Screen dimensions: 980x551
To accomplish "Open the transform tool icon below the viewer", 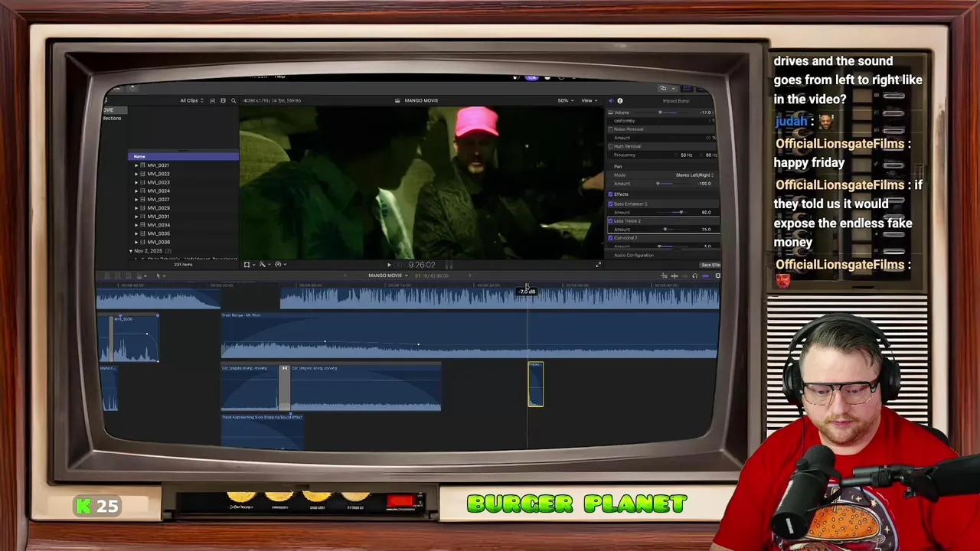I will pos(247,264).
